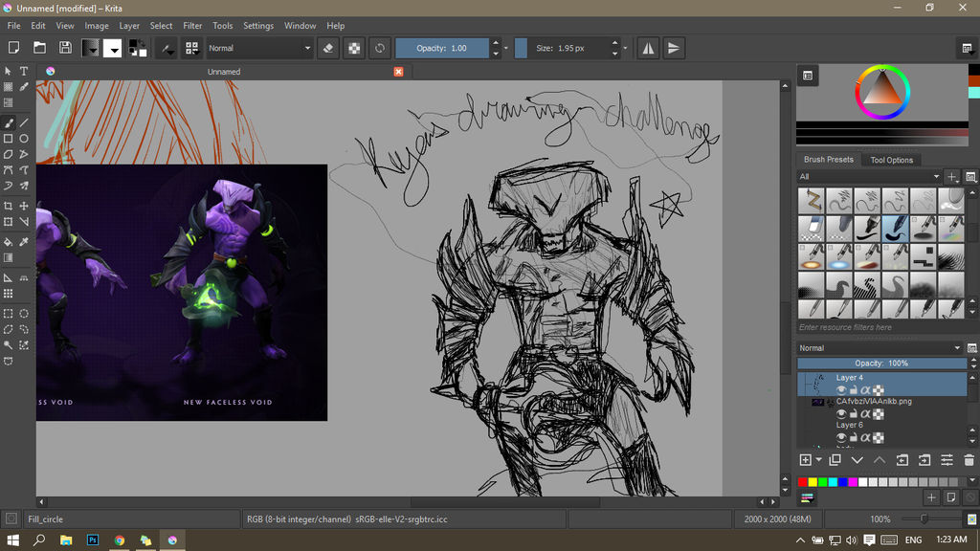This screenshot has height=551, width=980.
Task: Toggle visibility of Layer 6
Action: tap(841, 437)
